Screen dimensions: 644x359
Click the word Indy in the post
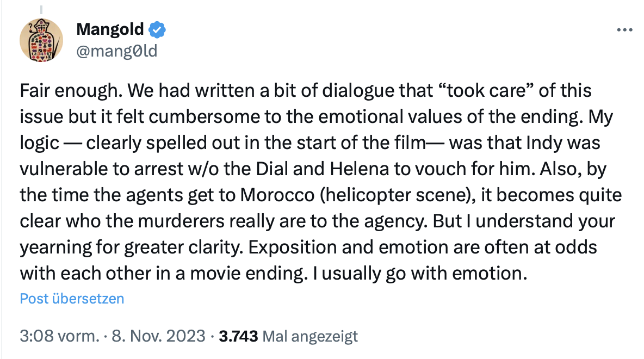click(546, 143)
